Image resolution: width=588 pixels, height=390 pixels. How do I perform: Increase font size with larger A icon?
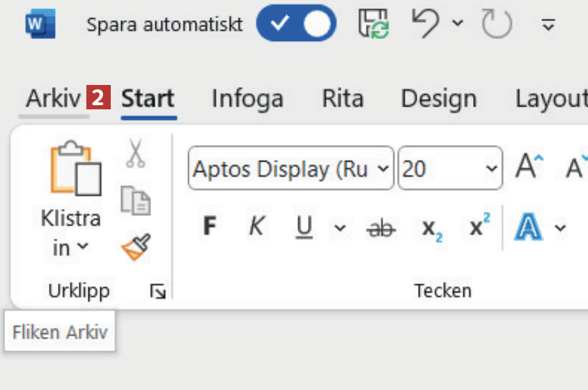(529, 168)
